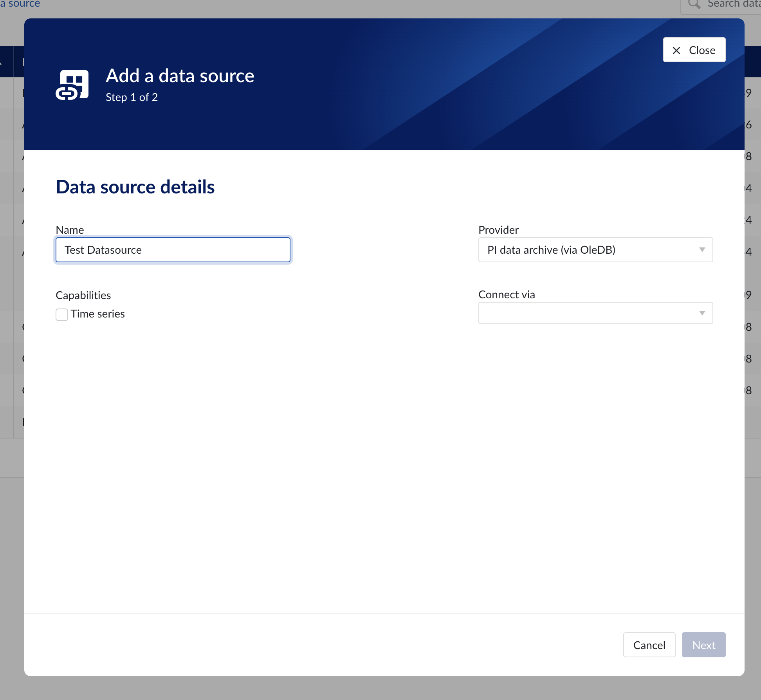The image size is (761, 700).
Task: Click the Provider dropdown caret icon
Action: coord(702,250)
